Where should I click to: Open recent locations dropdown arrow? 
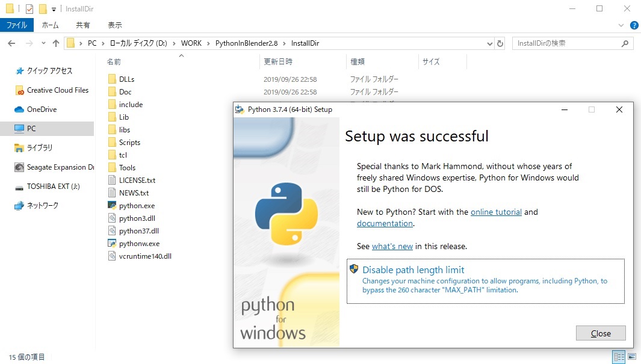(43, 43)
